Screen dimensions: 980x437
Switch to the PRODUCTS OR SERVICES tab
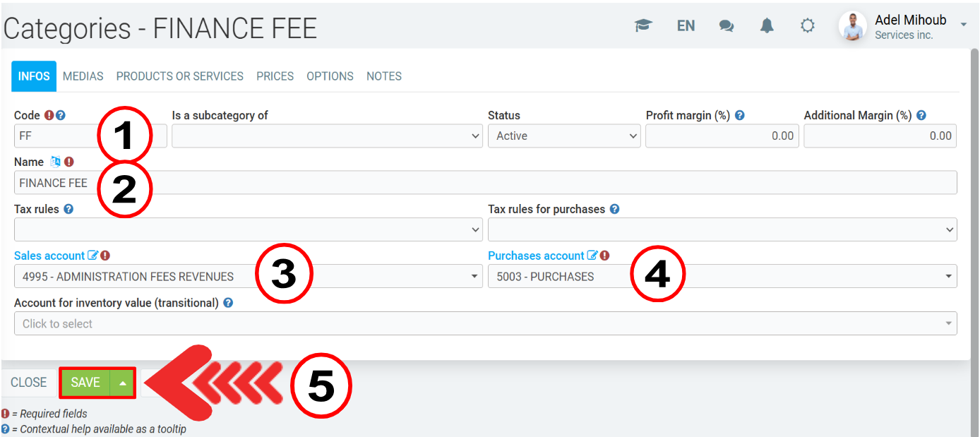coord(179,76)
